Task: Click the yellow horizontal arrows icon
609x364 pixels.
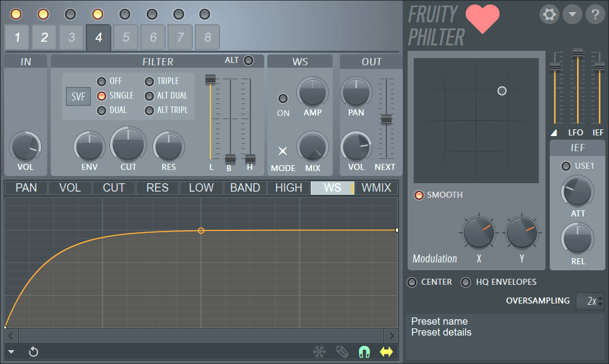Action: click(x=386, y=351)
